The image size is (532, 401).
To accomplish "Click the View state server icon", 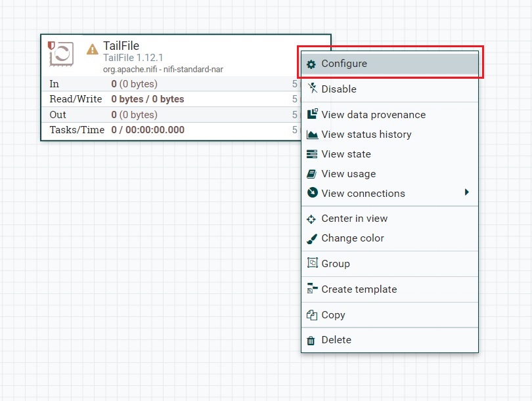I will pyautogui.click(x=312, y=154).
